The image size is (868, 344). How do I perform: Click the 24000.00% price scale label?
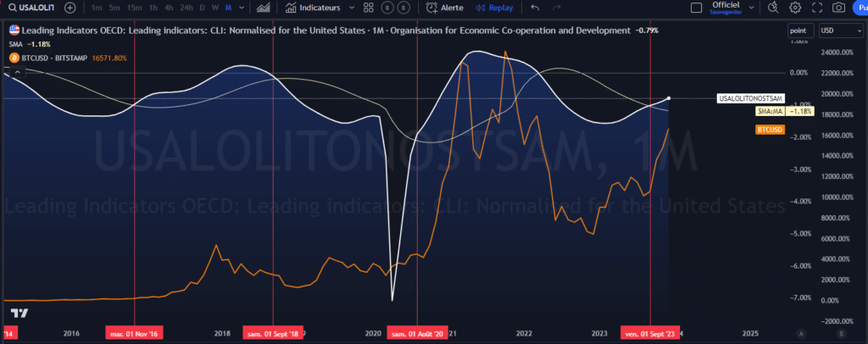[838, 53]
